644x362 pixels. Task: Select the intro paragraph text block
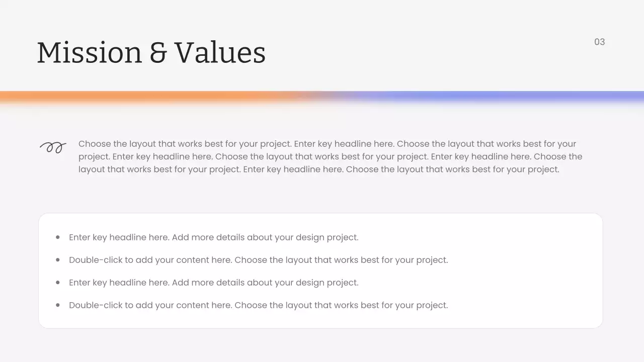[330, 156]
